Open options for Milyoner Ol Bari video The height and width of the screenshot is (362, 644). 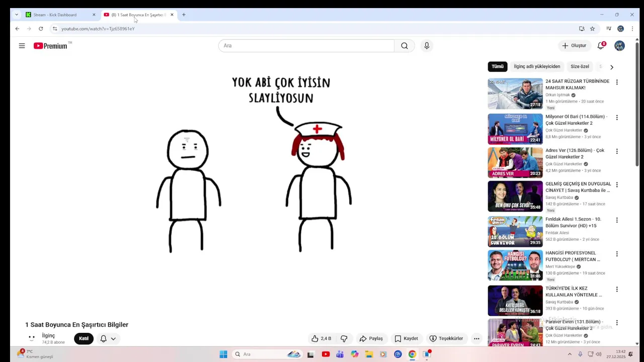(x=617, y=117)
